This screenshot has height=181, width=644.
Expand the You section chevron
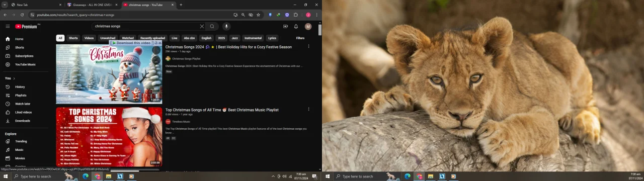click(x=14, y=78)
